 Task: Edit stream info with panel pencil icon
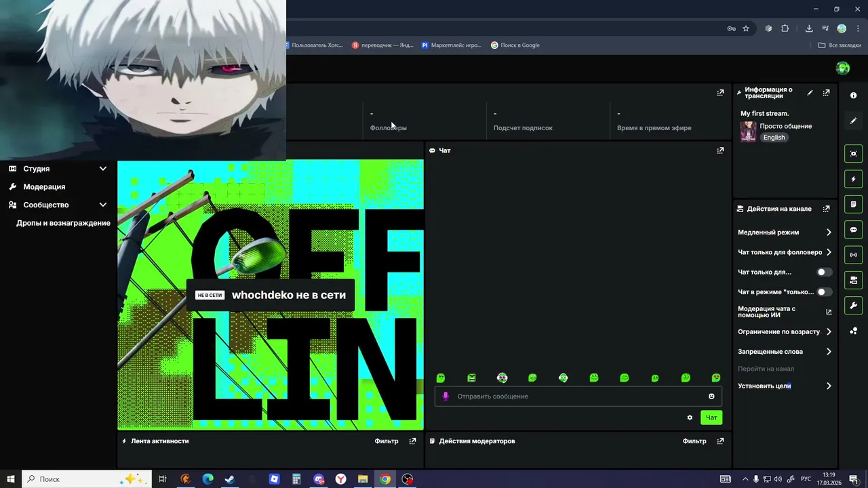click(x=810, y=93)
